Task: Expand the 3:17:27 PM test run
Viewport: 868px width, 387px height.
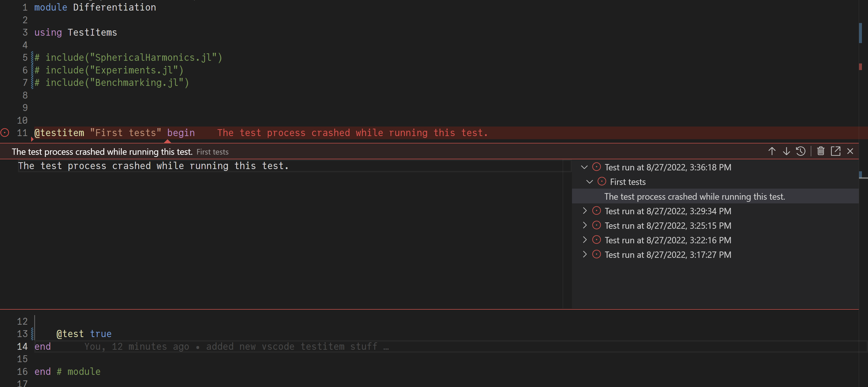Action: tap(585, 254)
